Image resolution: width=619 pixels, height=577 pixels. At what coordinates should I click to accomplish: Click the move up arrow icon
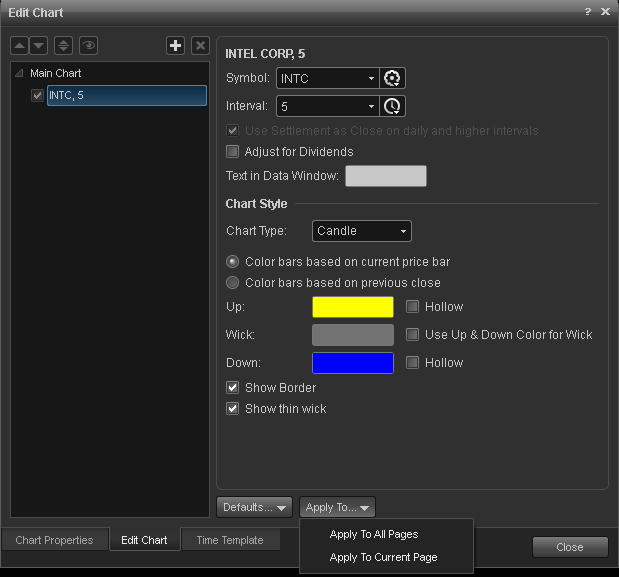pos(19,46)
